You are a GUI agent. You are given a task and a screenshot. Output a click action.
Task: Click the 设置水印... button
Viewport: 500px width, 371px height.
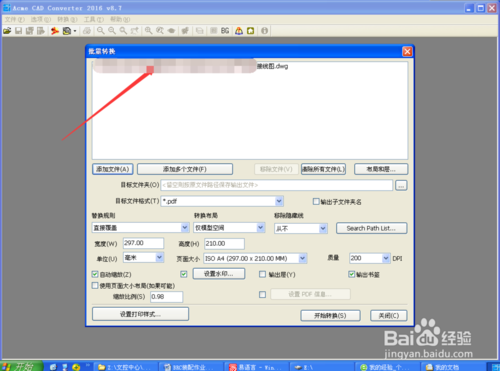219,274
